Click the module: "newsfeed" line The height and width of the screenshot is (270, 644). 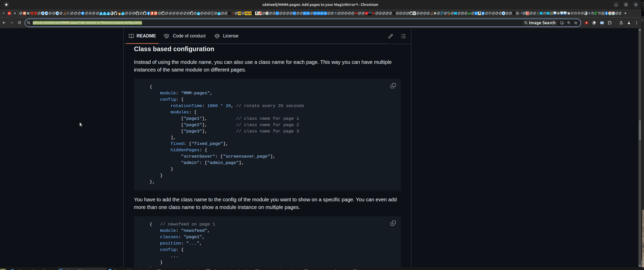coord(185,230)
